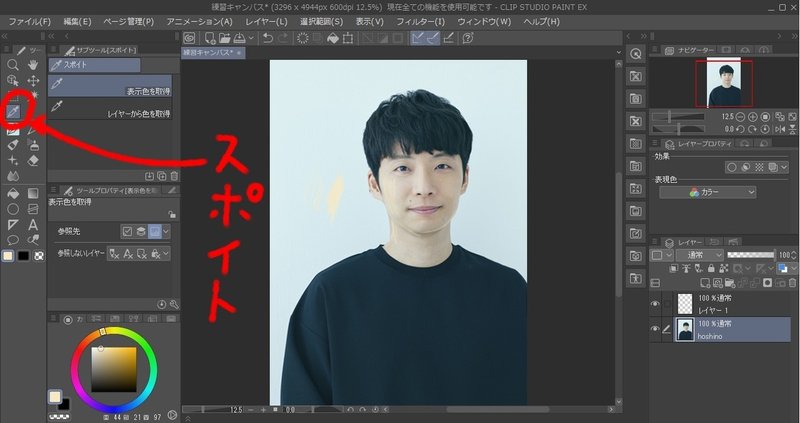Select the Eyedropper tool in toolbox
This screenshot has height=423, width=800.
click(x=13, y=112)
